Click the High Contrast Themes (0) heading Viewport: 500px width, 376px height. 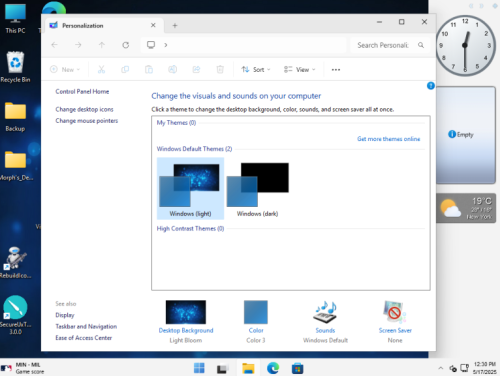(190, 228)
